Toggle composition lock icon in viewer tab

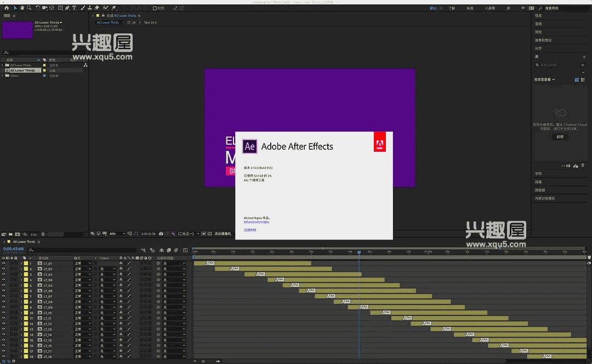[x=103, y=15]
